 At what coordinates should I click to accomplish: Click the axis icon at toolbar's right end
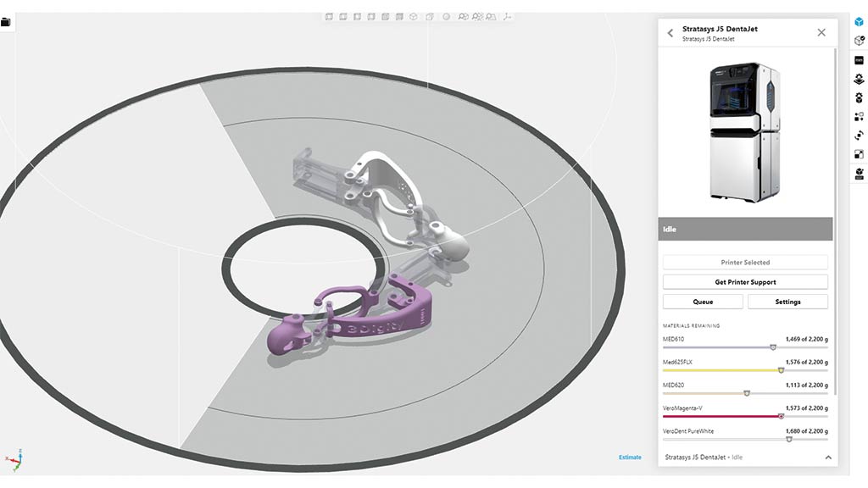pyautogui.click(x=508, y=16)
